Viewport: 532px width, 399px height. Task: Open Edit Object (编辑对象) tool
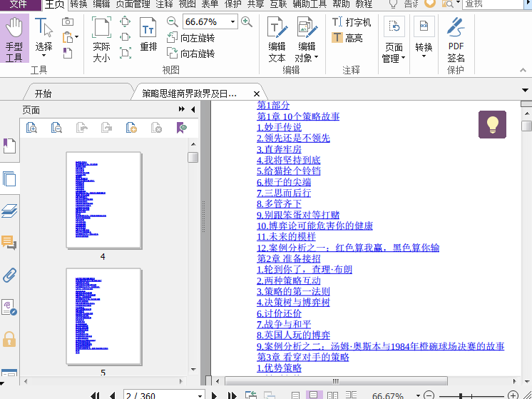click(307, 39)
